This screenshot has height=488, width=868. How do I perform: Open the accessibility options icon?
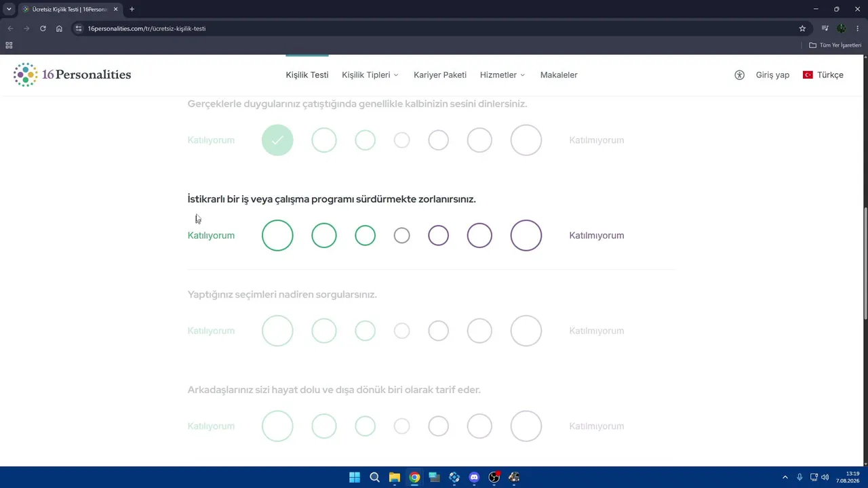click(x=739, y=75)
